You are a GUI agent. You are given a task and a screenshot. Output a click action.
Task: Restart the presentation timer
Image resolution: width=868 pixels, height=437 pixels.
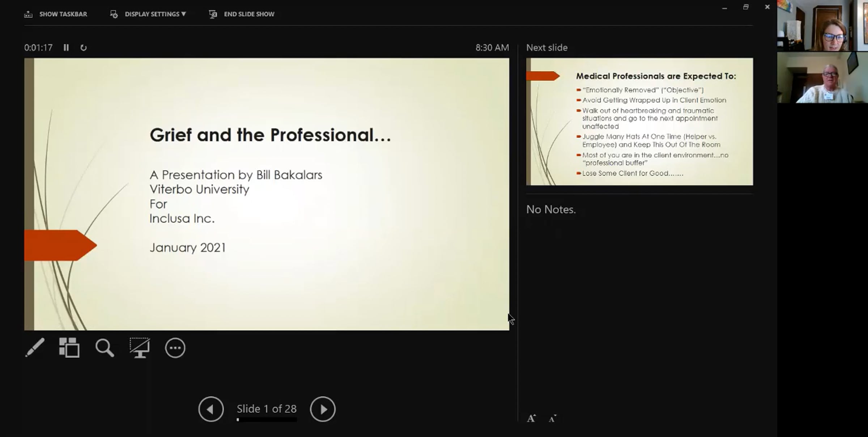[84, 48]
